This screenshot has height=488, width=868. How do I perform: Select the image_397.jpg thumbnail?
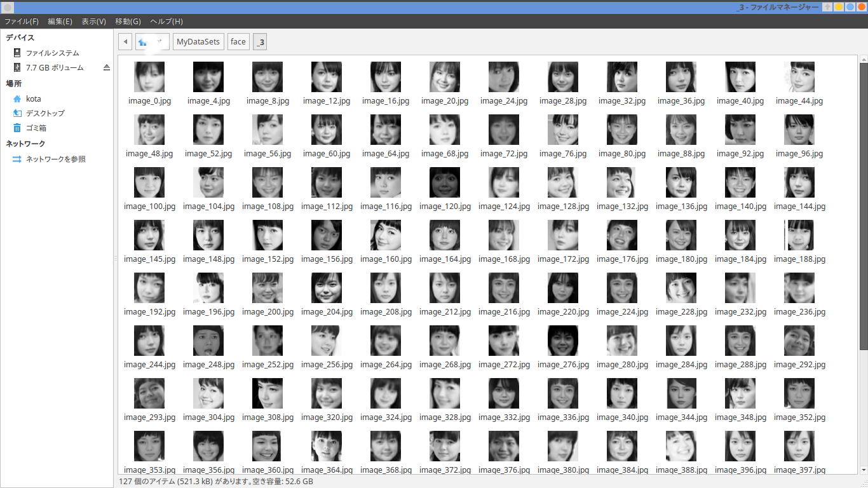pyautogui.click(x=799, y=446)
